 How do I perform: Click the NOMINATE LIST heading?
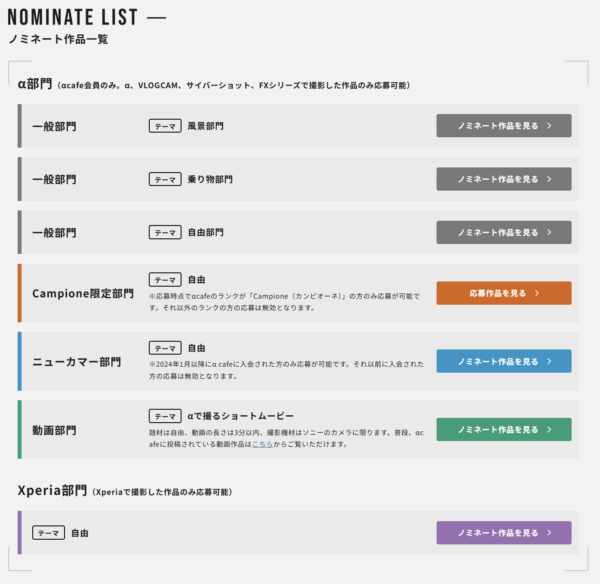pyautogui.click(x=73, y=19)
